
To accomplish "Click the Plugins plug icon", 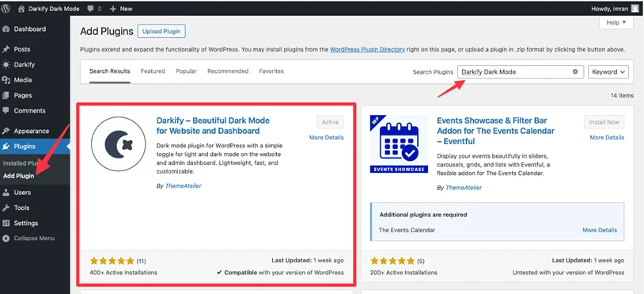I will point(6,147).
